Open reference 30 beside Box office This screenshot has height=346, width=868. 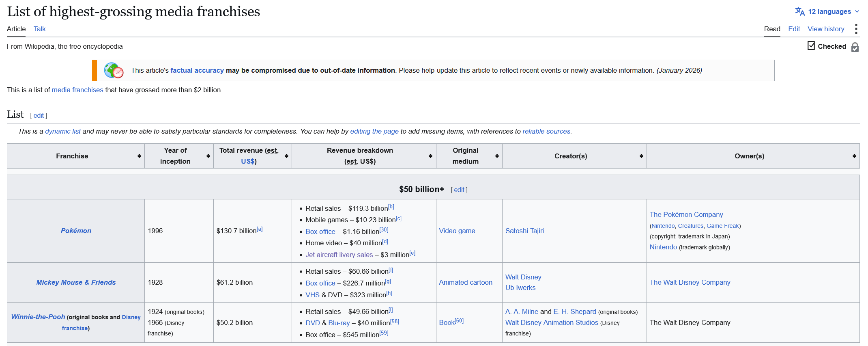pyautogui.click(x=384, y=229)
